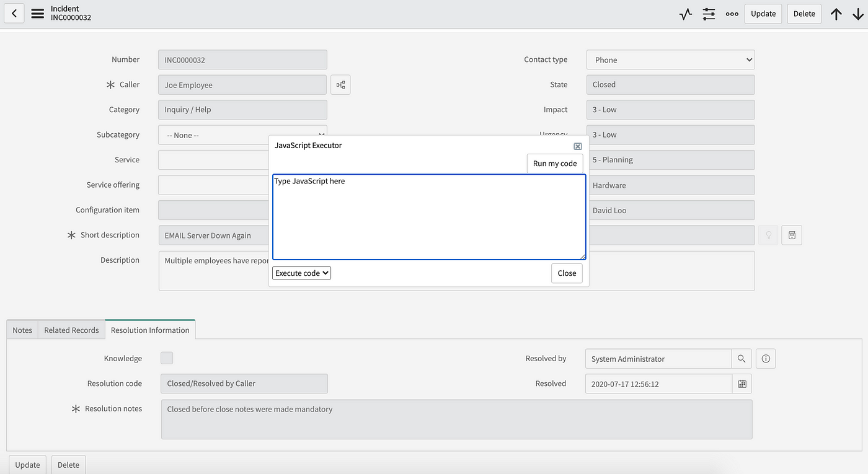This screenshot has width=868, height=474.
Task: Click Delete button in the header
Action: click(x=804, y=14)
